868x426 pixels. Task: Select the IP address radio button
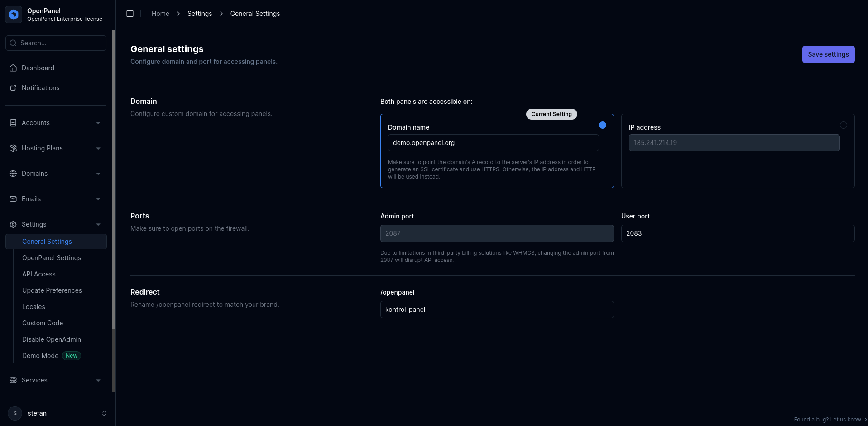coord(844,125)
